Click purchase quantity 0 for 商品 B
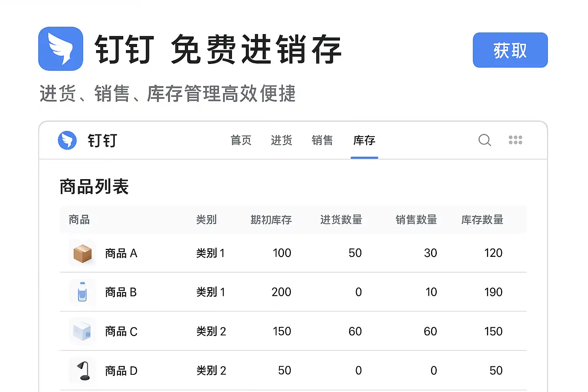 pos(358,292)
